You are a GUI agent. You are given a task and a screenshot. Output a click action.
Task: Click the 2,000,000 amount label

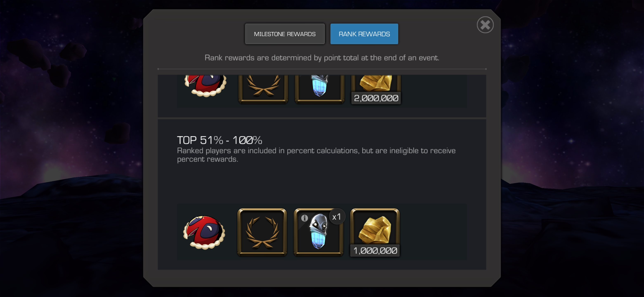pos(376,98)
